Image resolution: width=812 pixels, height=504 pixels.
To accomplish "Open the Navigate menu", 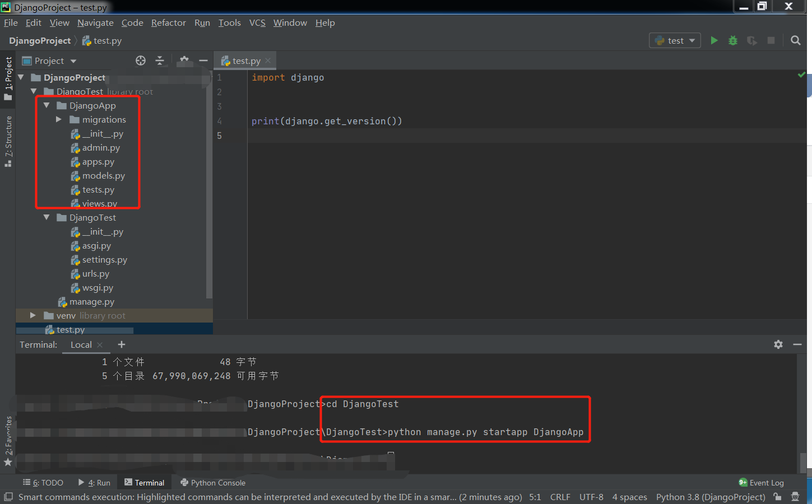I will coord(95,22).
